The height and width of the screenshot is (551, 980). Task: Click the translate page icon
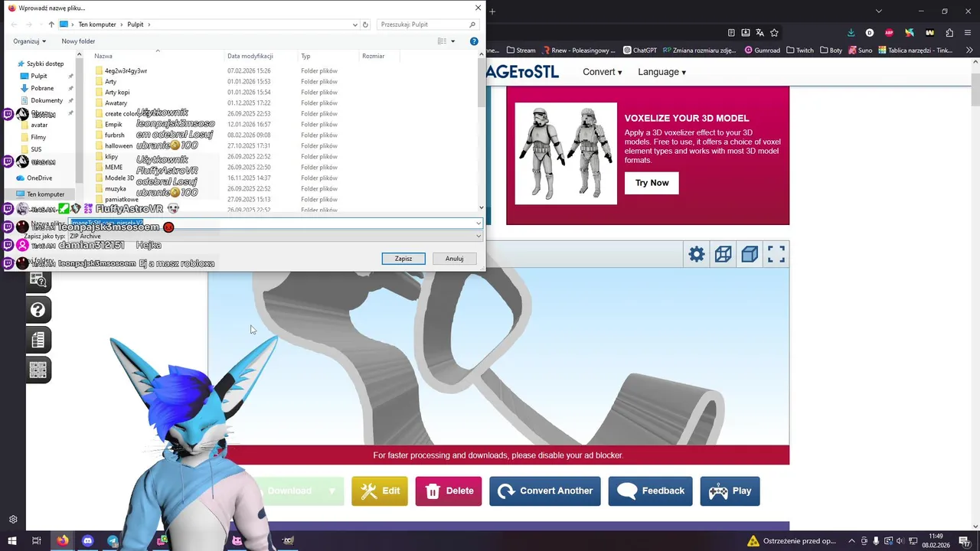tap(759, 33)
